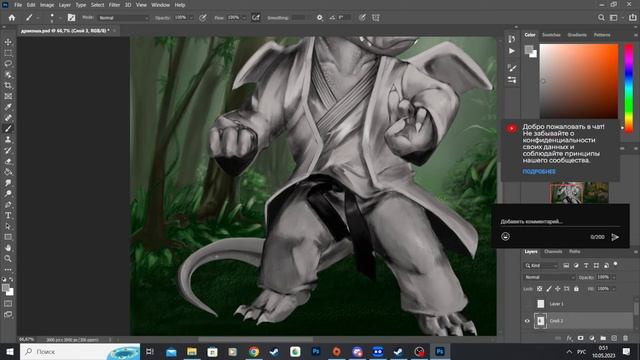The height and width of the screenshot is (360, 640).
Task: Open the Window menu
Action: [x=160, y=5]
